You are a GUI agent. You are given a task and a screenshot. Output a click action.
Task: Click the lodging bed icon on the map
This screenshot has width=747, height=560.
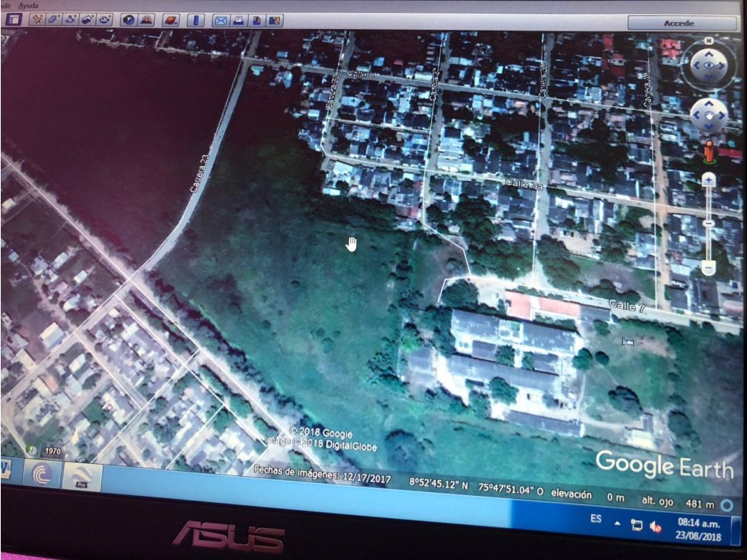pyautogui.click(x=628, y=341)
